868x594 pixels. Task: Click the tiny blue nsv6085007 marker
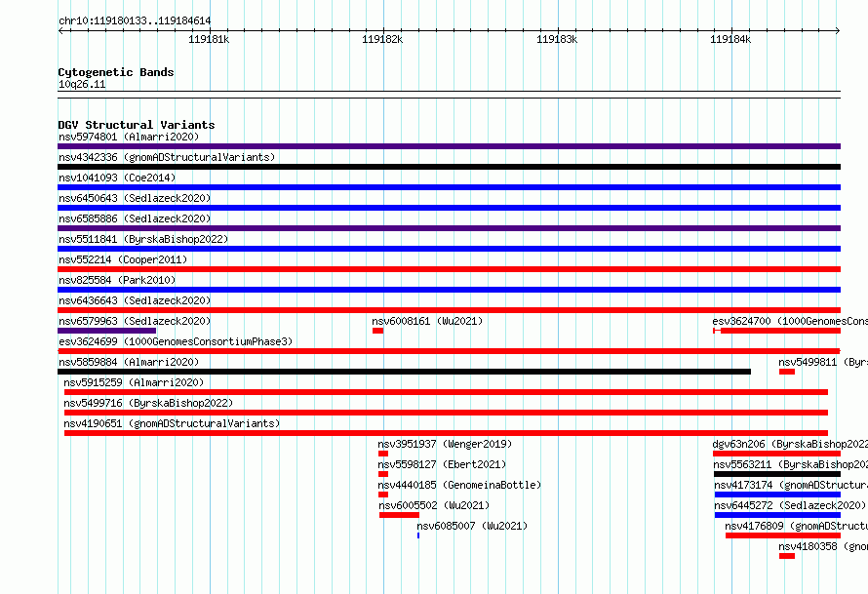[418, 535]
